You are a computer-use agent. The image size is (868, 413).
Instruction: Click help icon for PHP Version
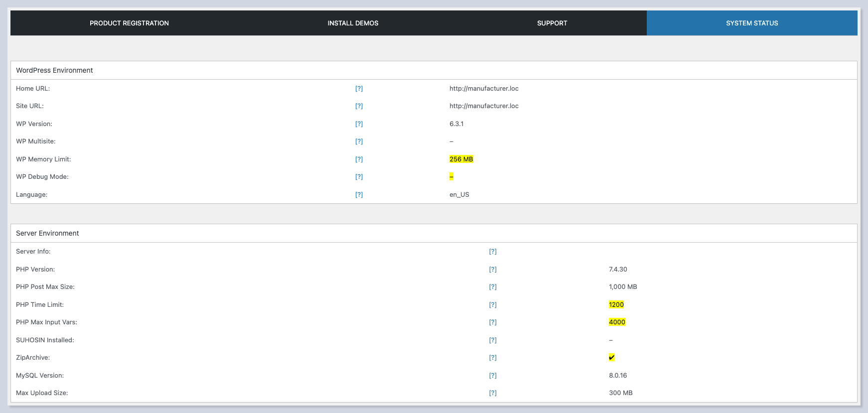click(x=493, y=270)
